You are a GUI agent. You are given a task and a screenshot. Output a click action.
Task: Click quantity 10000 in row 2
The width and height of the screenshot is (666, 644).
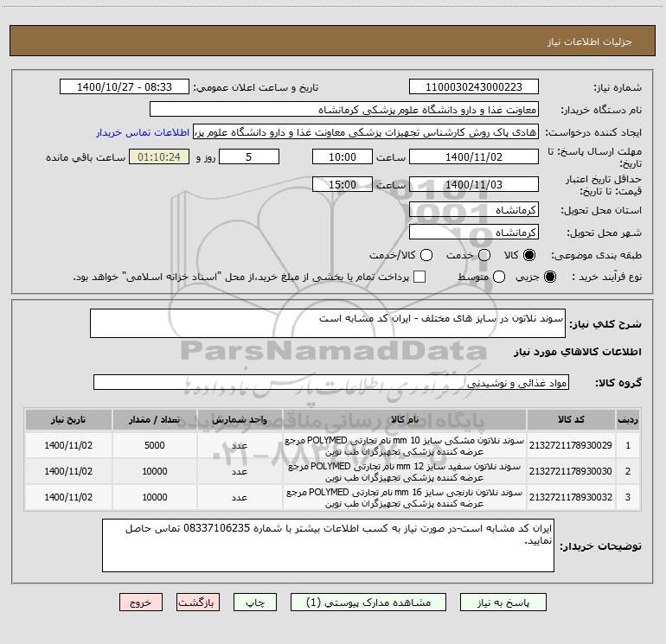pyautogui.click(x=155, y=471)
